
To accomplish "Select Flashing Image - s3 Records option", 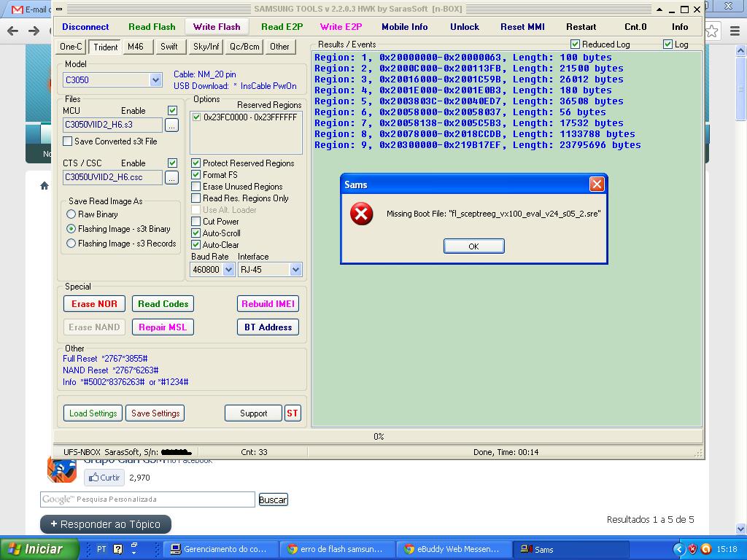I will (x=71, y=244).
